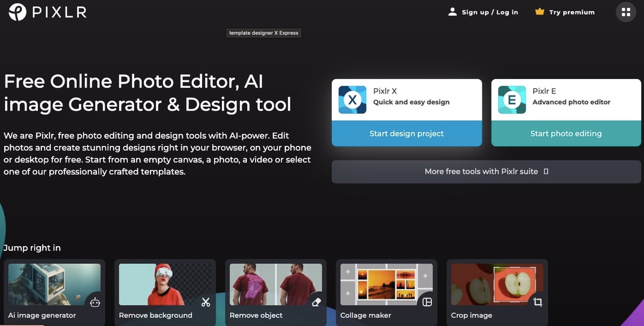
Task: Click Start design project button
Action: click(x=407, y=133)
